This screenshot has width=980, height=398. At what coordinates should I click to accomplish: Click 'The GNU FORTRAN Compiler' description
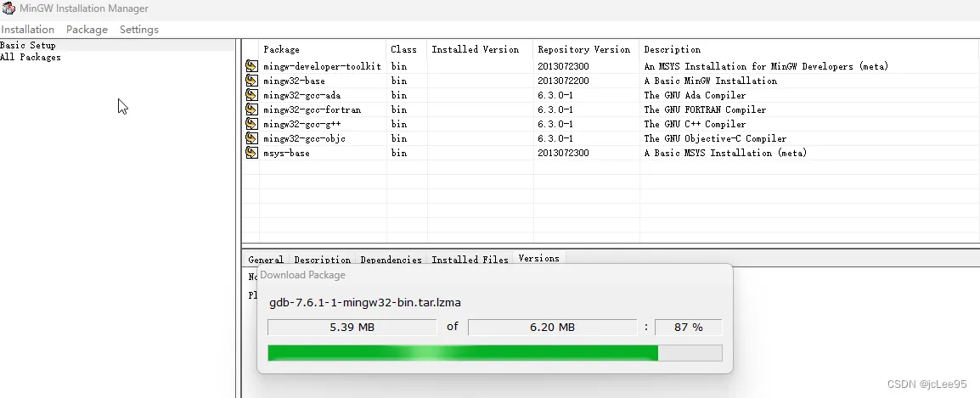[705, 109]
